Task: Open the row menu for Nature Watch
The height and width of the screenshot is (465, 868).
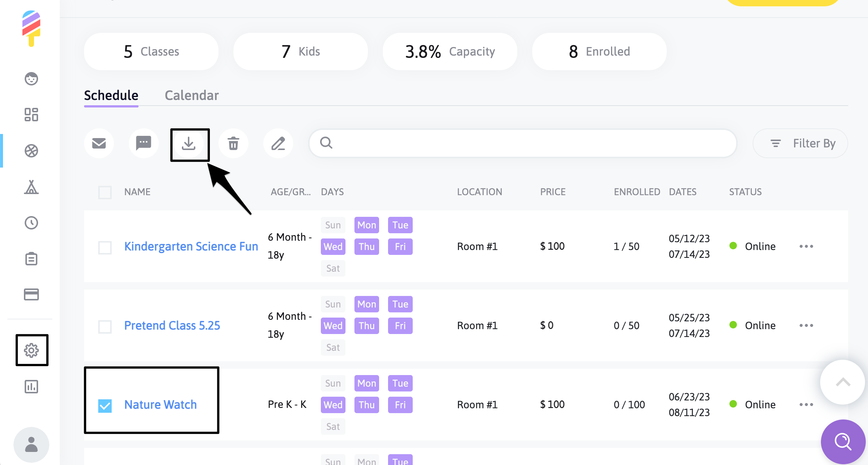Action: click(x=806, y=404)
